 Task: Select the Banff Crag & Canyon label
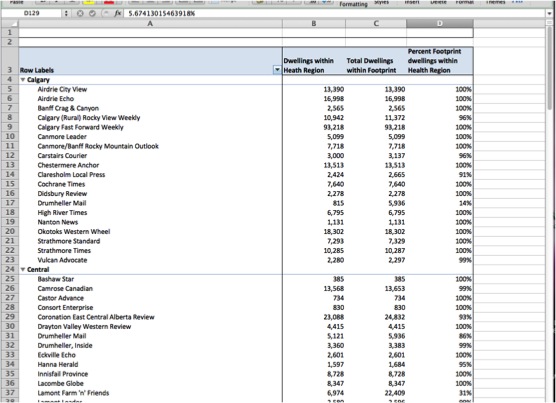click(68, 108)
